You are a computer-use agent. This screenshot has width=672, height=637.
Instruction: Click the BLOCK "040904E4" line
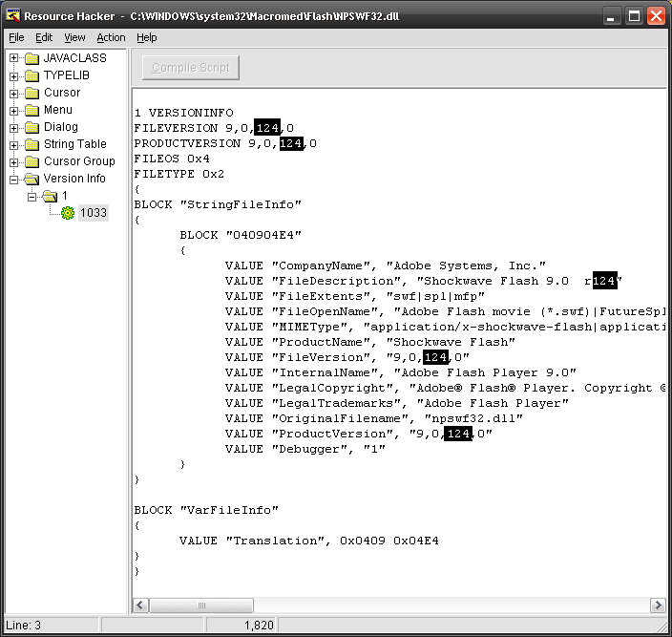click(241, 235)
